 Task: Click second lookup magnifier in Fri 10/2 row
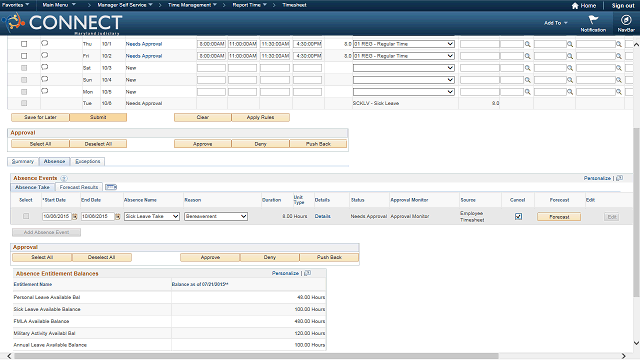(570, 56)
